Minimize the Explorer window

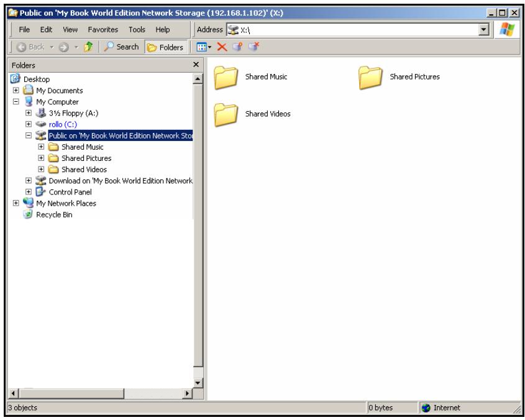[x=491, y=13]
